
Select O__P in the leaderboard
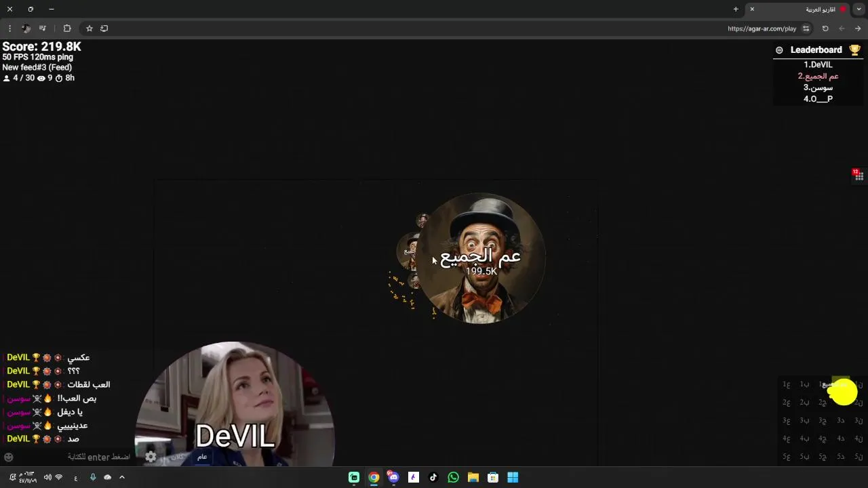[x=818, y=99]
